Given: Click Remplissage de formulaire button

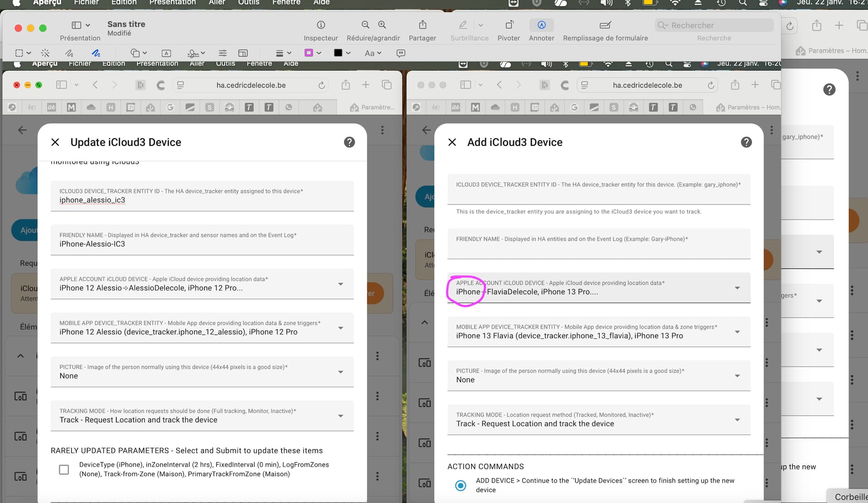Looking at the screenshot, I should [605, 25].
